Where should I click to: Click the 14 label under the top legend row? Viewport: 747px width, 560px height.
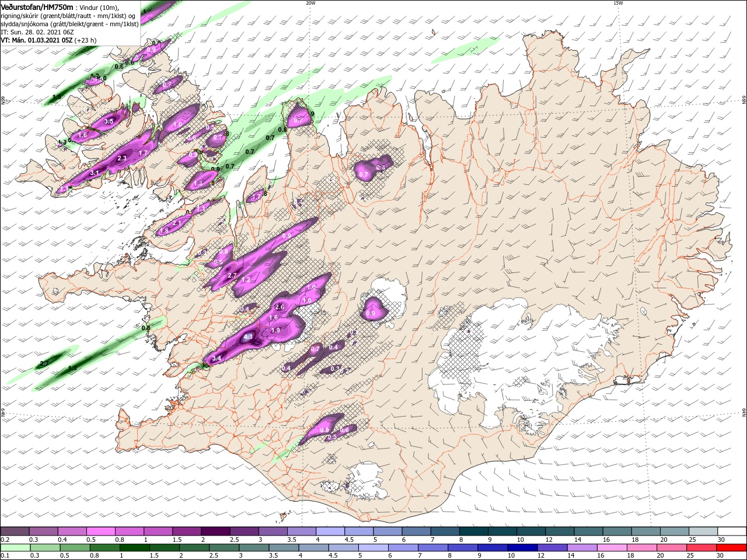578,540
